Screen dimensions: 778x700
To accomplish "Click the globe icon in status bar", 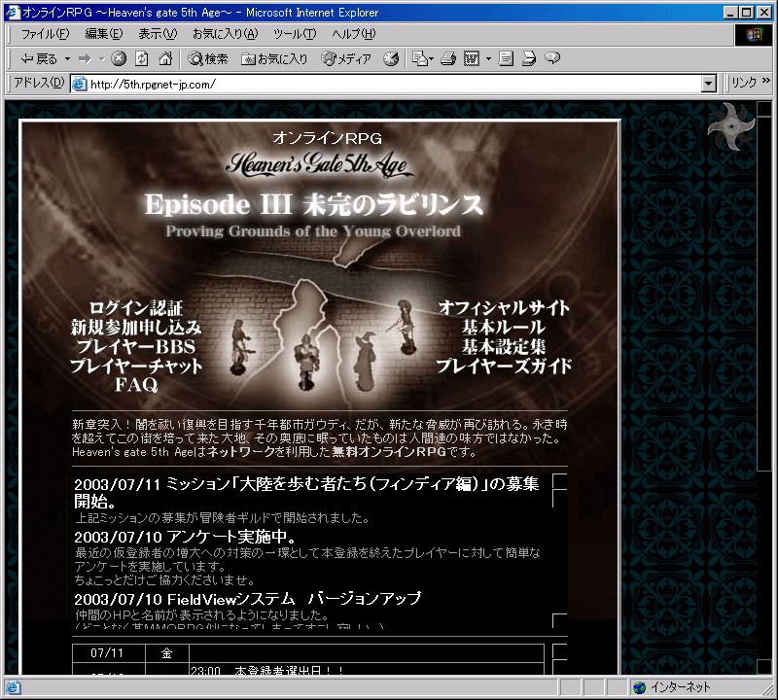I will 639,687.
